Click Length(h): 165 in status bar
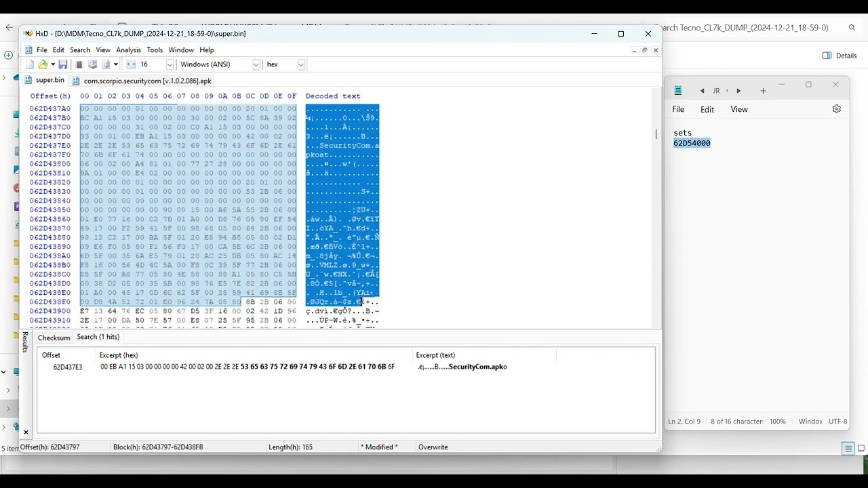 click(x=291, y=447)
